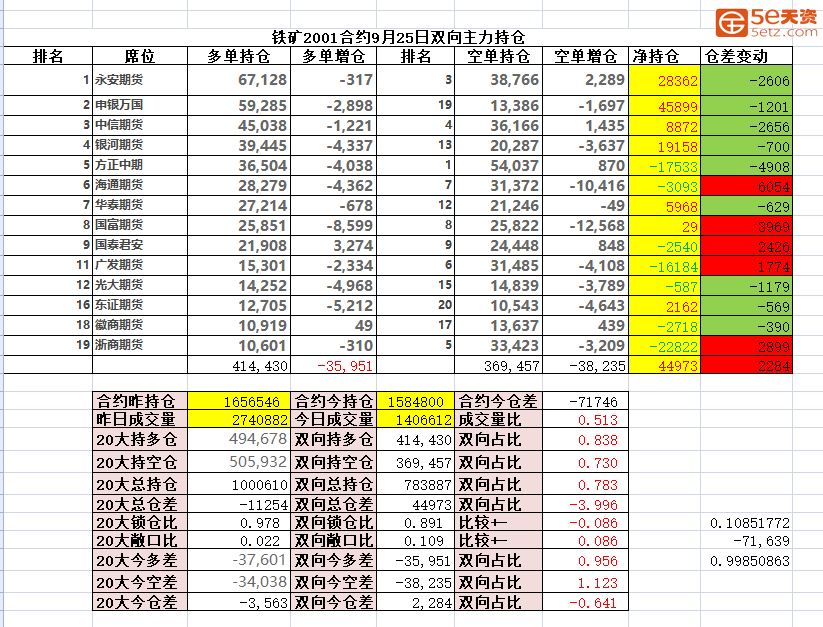Click the 中信期货 seat cell
The image size is (823, 627).
point(140,125)
